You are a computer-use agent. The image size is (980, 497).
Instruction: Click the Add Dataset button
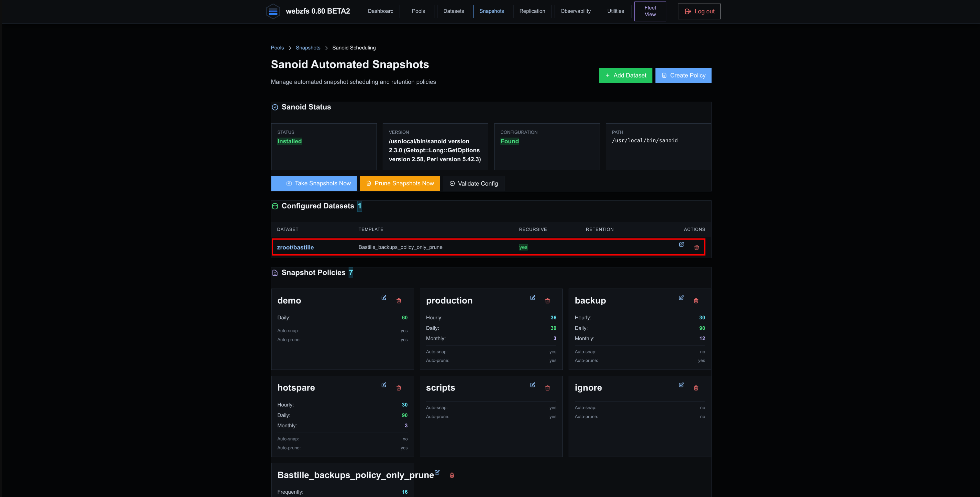click(625, 75)
